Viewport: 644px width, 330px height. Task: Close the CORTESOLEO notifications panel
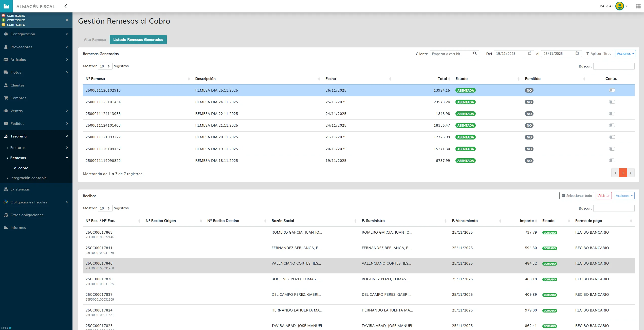pyautogui.click(x=67, y=20)
